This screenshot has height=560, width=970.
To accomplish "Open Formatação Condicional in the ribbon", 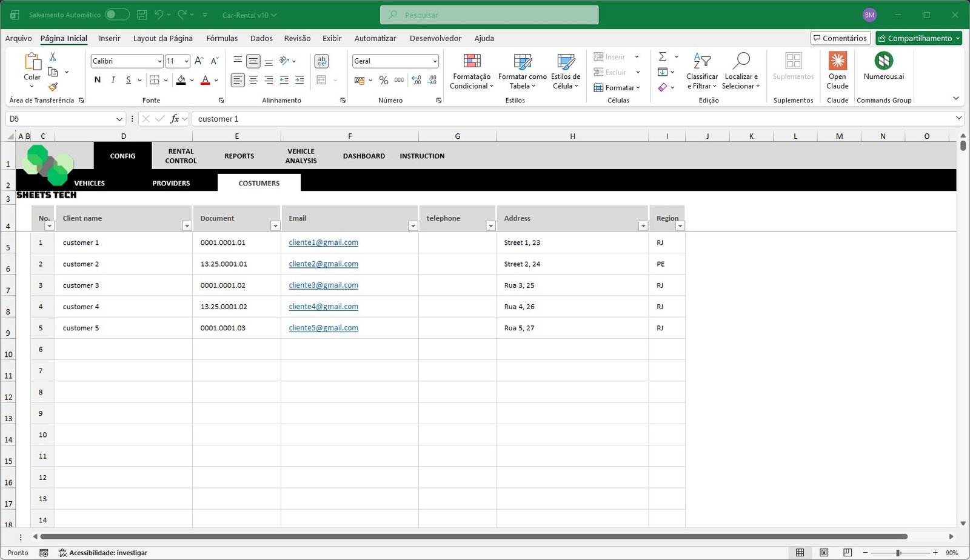I will [472, 71].
